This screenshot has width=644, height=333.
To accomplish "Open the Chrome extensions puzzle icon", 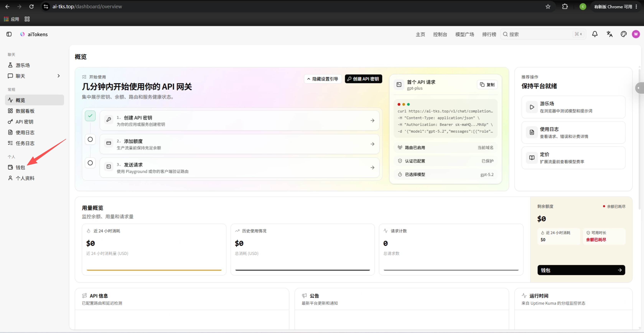I will click(x=565, y=7).
